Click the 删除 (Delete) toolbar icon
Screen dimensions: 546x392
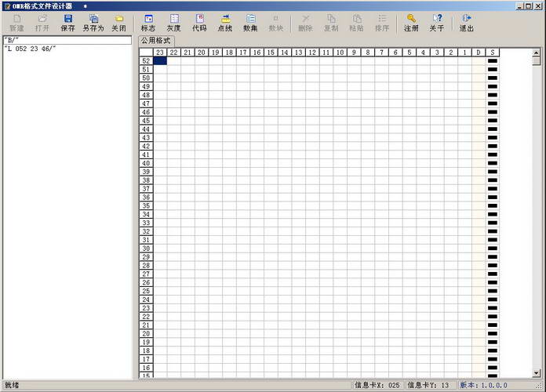(x=305, y=23)
